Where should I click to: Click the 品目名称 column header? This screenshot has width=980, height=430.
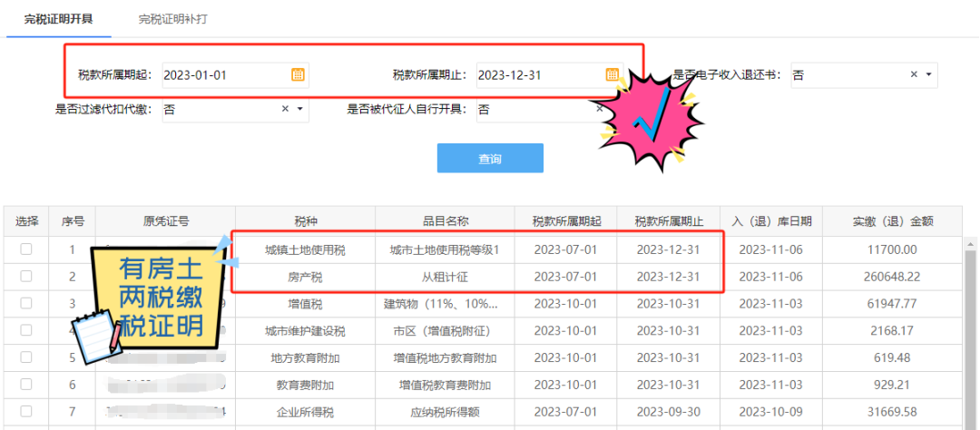[445, 220]
